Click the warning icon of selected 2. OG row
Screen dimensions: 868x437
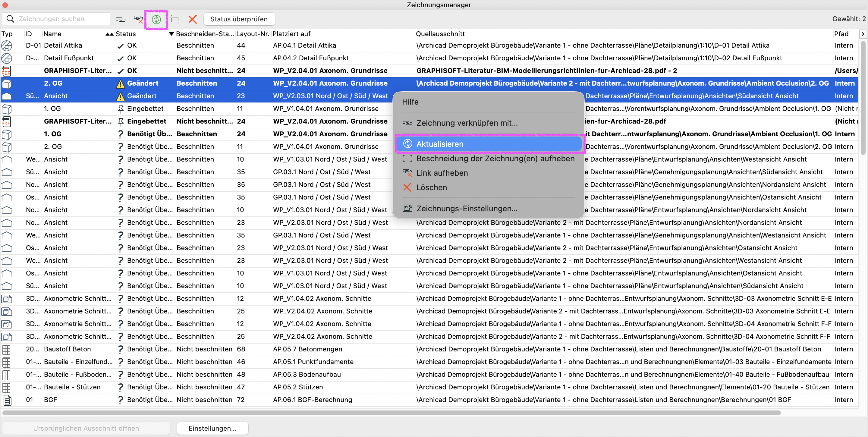[120, 83]
